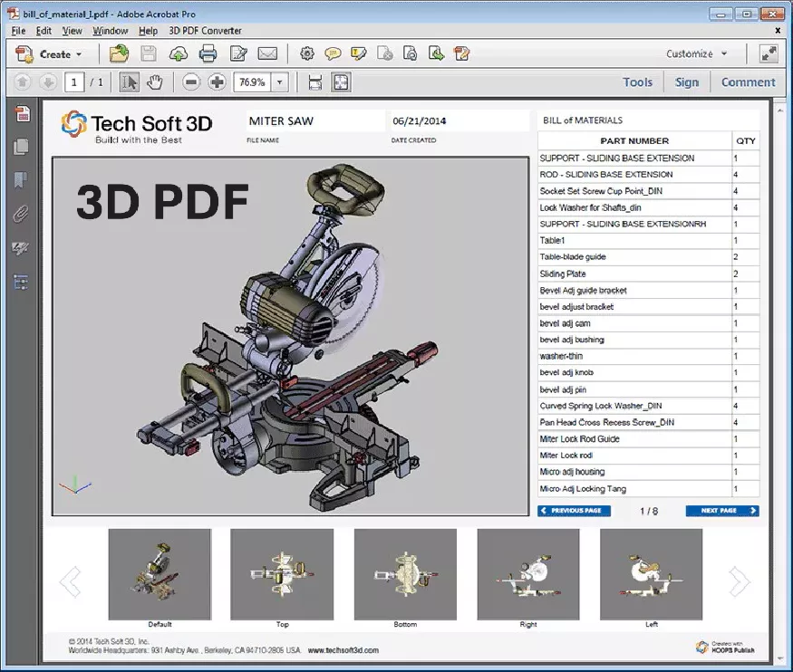
Task: Go to the next page with the down arrow
Action: pyautogui.click(x=48, y=82)
